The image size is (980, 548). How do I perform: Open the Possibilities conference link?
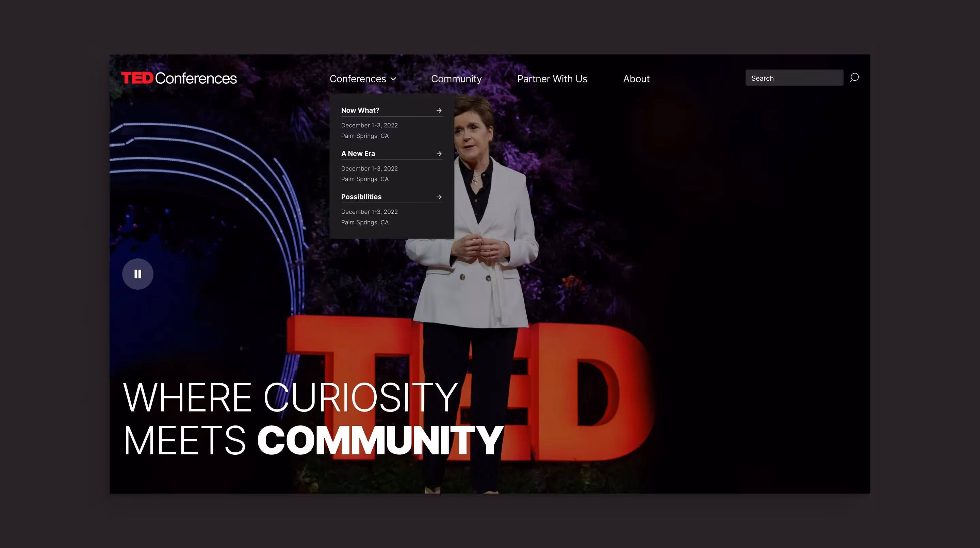[361, 197]
